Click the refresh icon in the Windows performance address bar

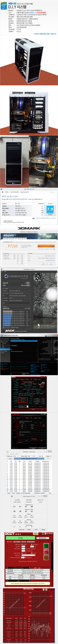[x=53, y=192]
